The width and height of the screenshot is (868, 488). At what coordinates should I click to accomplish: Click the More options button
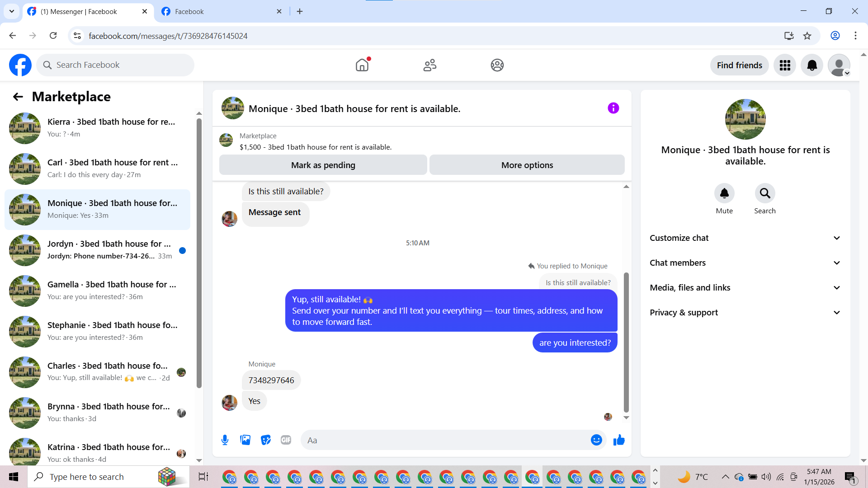(x=527, y=165)
